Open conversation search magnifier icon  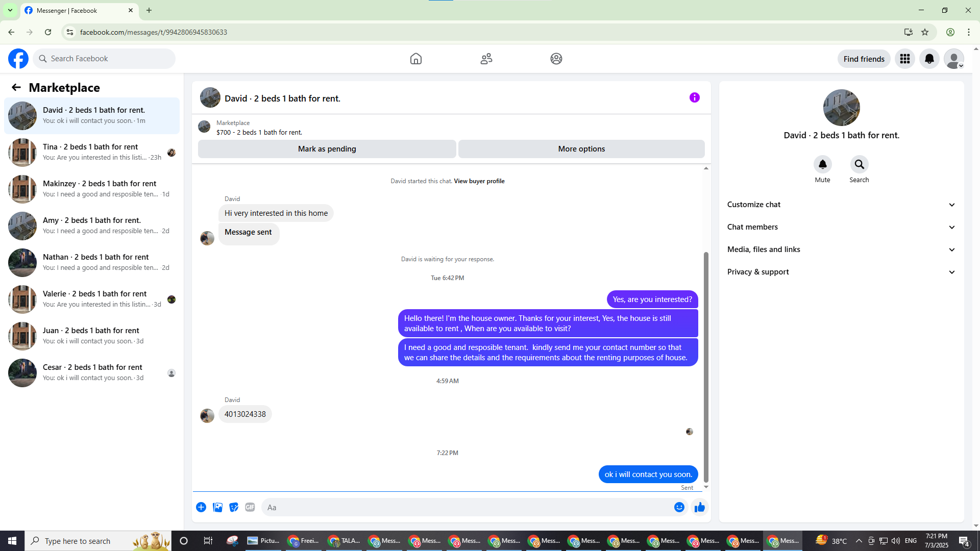point(859,164)
